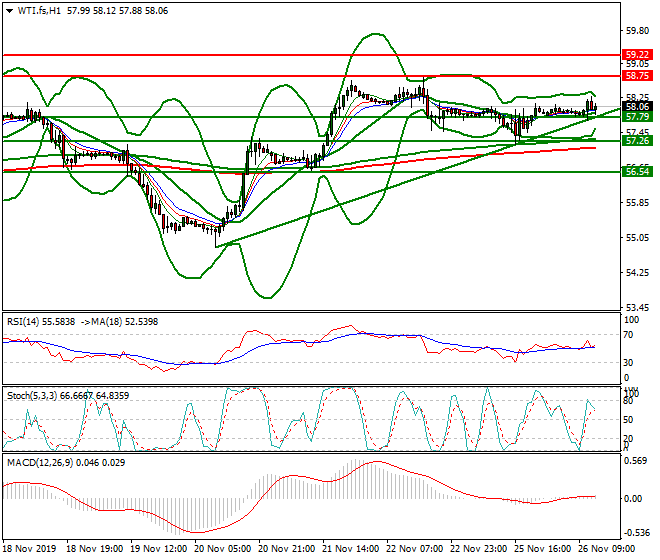The height and width of the screenshot is (560, 660).
Task: Click the 53.45 value on price scale
Action: point(635,307)
